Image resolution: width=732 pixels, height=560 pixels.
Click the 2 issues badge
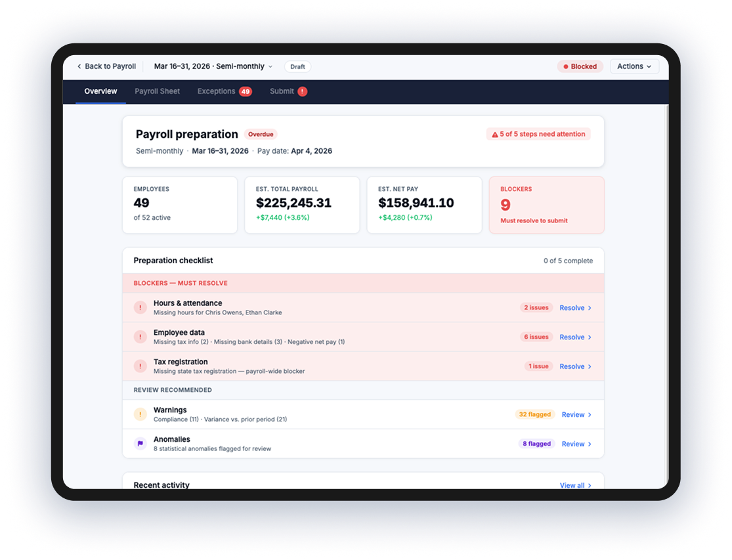click(x=536, y=307)
